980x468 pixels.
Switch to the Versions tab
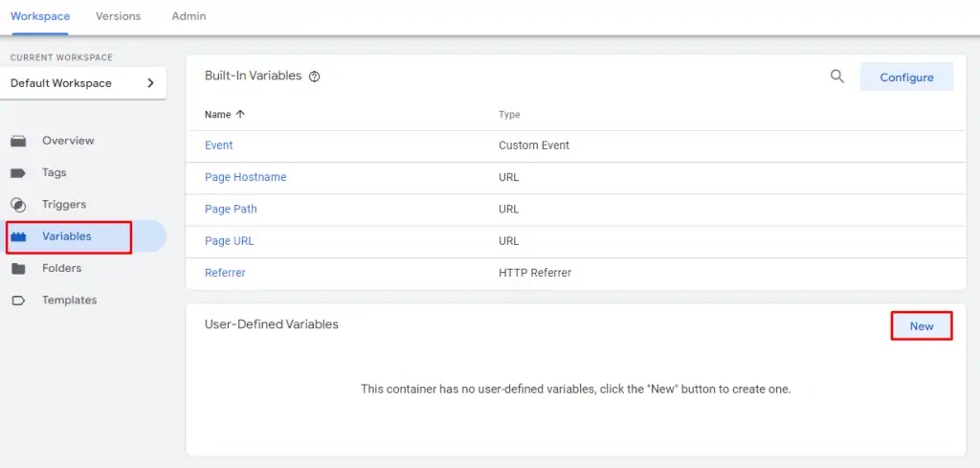[118, 16]
